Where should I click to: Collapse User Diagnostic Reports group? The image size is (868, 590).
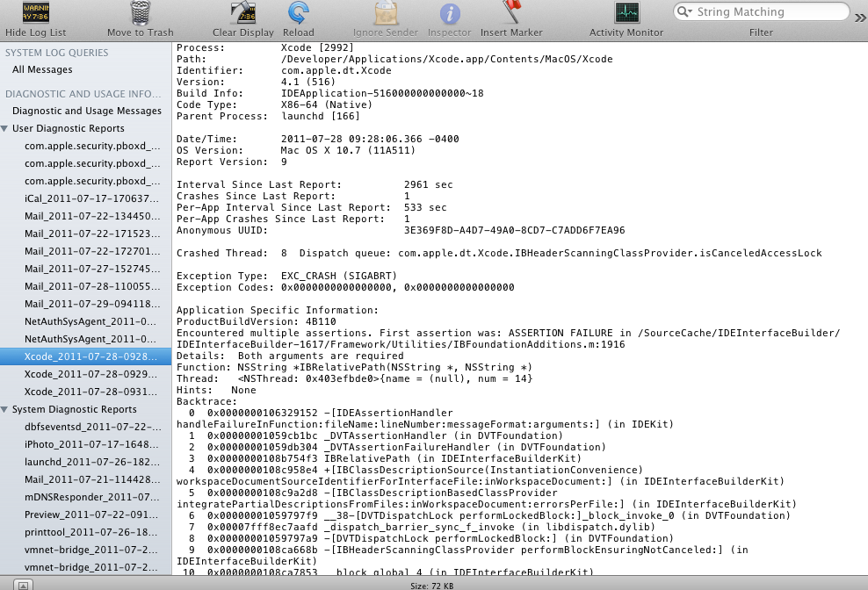tap(4, 128)
